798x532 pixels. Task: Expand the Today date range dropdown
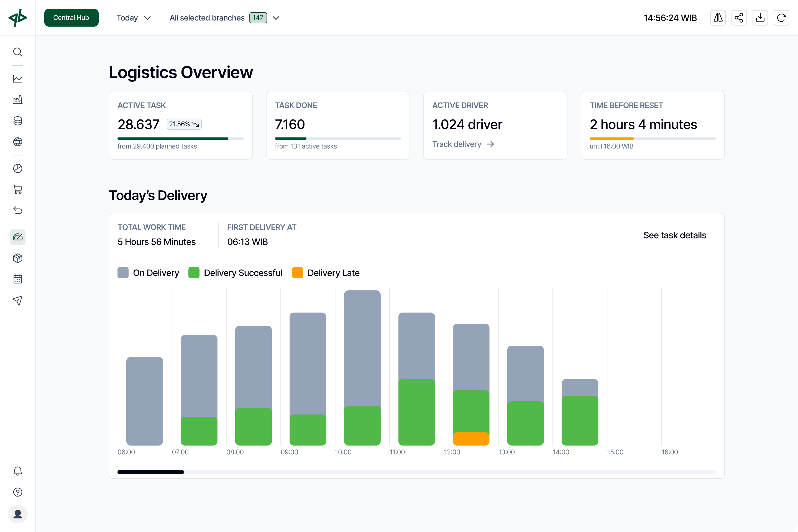coord(133,18)
